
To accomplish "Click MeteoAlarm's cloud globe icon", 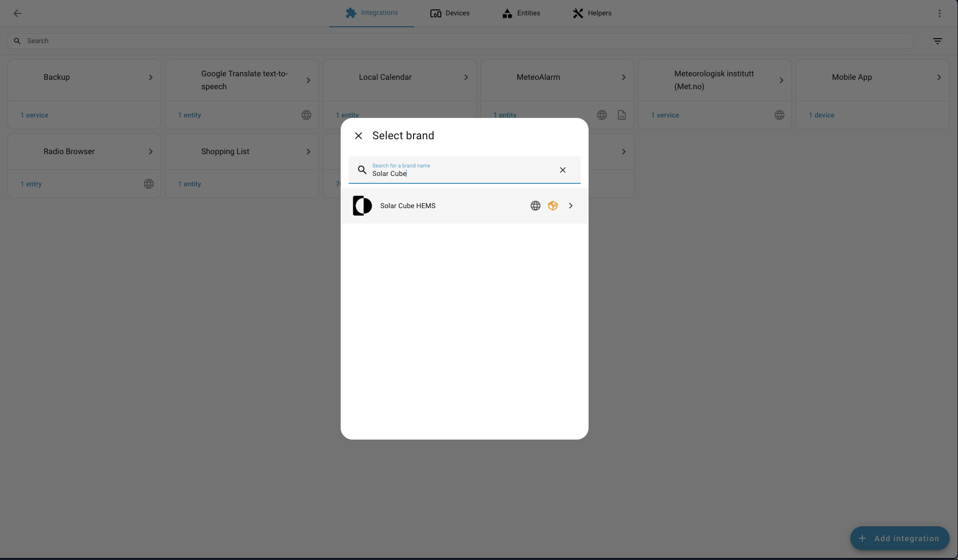I will (602, 115).
